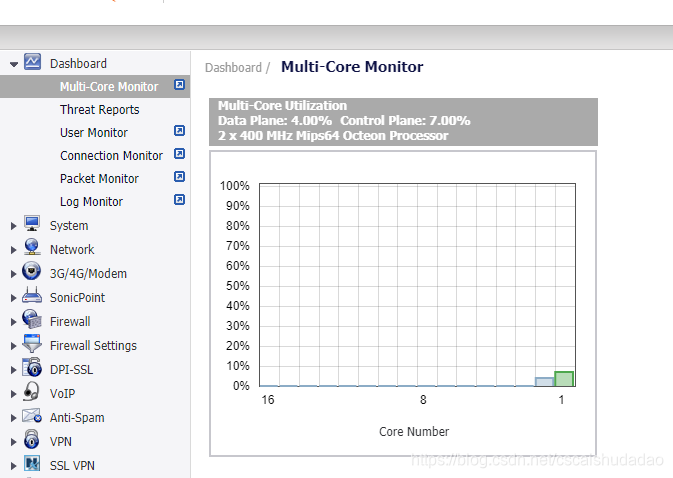Click '2 x 400 MHz Mips64 Octeon Processor'
673x478 pixels.
(x=333, y=136)
